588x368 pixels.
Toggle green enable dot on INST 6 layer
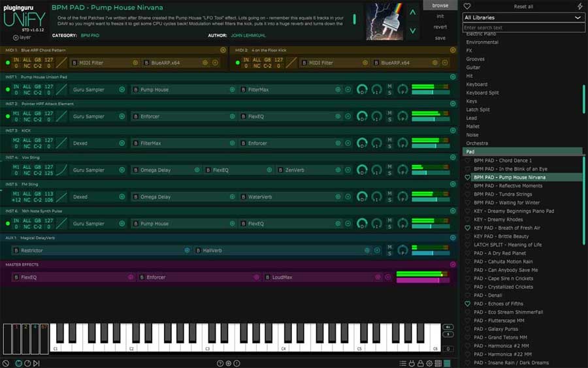coord(7,224)
